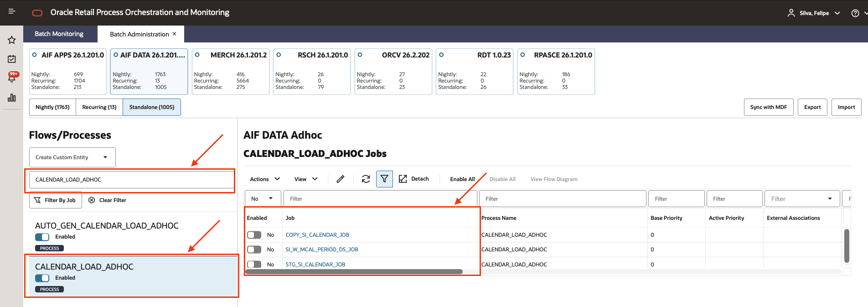Switch to Batch Monitoring tab
The height and width of the screenshot is (307, 868).
click(59, 34)
